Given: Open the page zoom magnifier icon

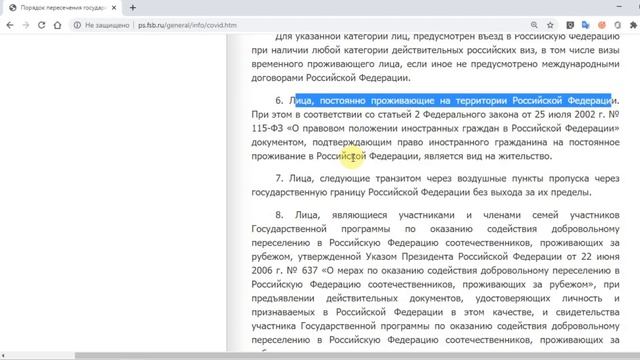Looking at the screenshot, I should 534,25.
